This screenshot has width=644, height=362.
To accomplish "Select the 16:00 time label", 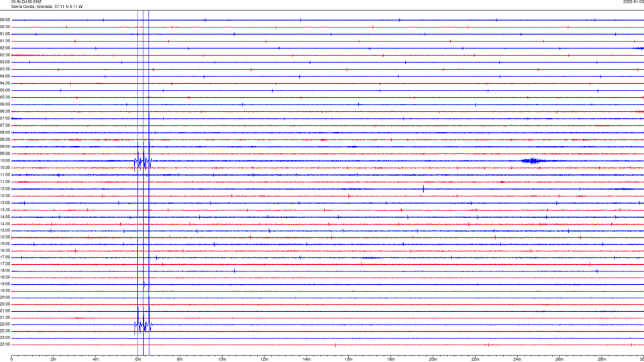I will click(x=5, y=244).
